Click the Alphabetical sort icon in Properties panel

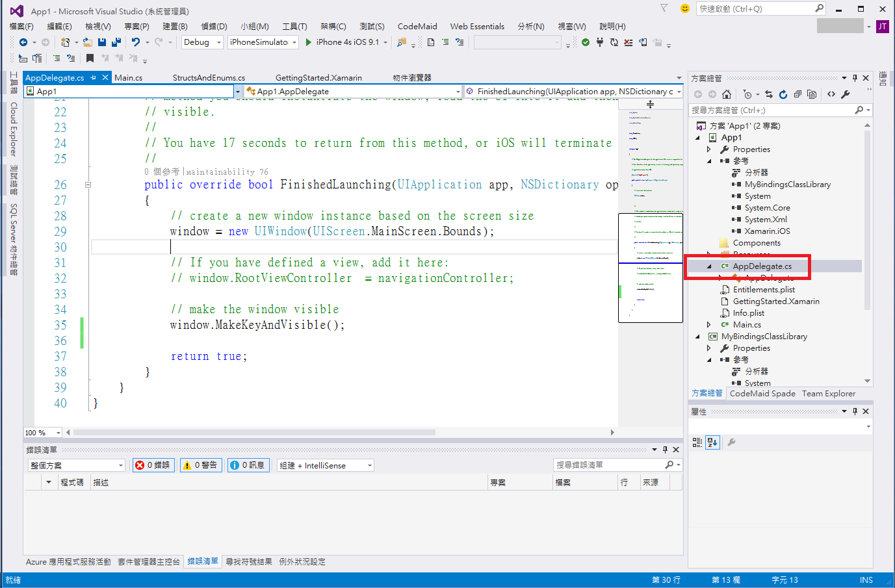(x=712, y=442)
